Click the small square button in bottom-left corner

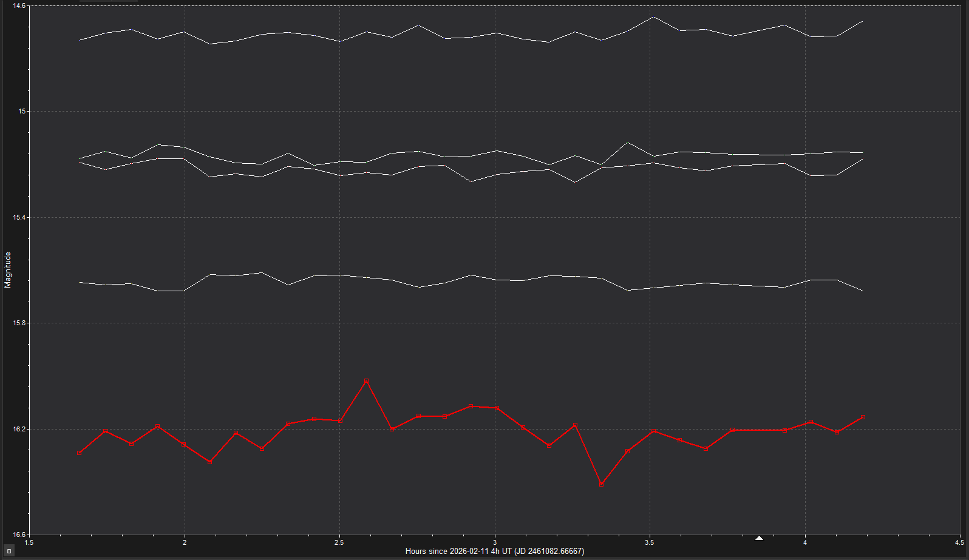[8, 551]
